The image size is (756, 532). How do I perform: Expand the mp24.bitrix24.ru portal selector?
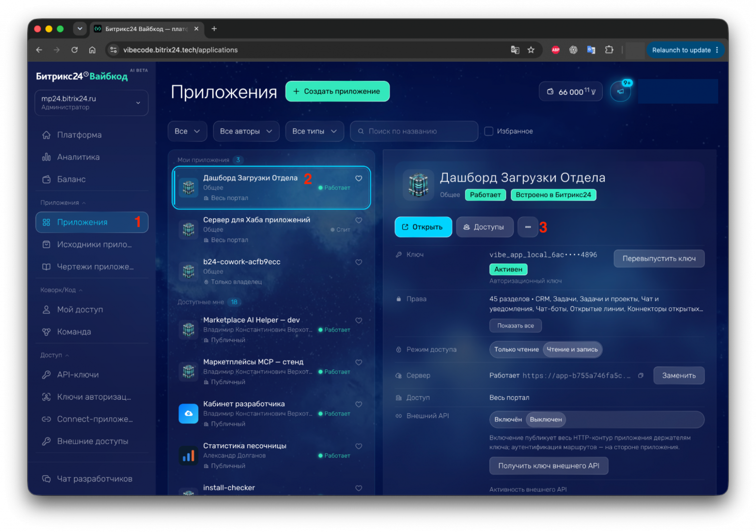tap(92, 103)
